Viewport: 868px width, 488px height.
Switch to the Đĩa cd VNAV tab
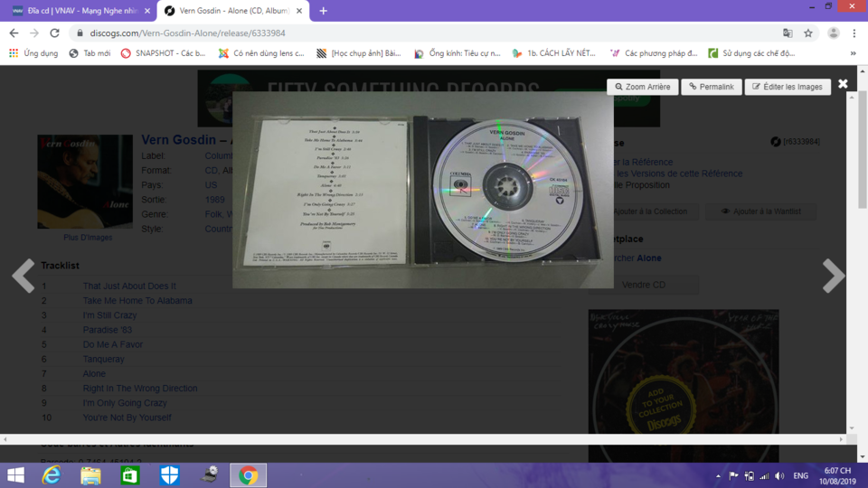pyautogui.click(x=80, y=11)
